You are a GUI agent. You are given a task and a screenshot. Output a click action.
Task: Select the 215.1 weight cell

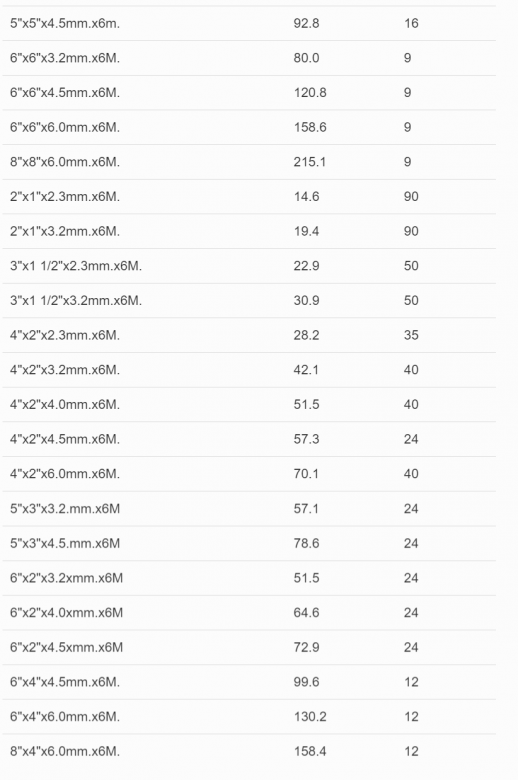click(310, 162)
